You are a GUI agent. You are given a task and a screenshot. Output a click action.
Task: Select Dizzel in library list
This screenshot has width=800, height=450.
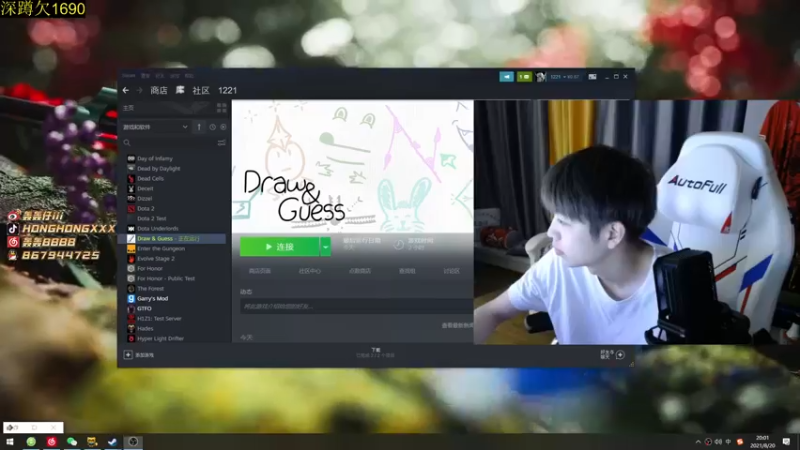tap(144, 198)
